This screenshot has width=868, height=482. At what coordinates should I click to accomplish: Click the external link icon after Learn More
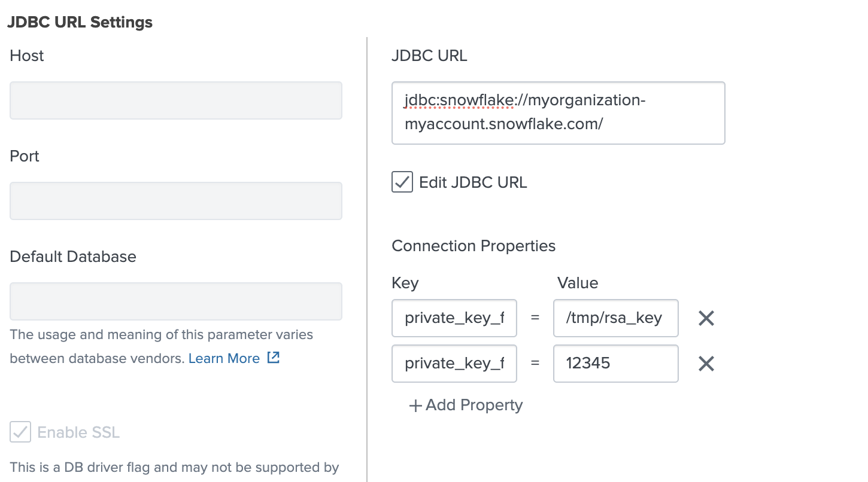tap(274, 357)
